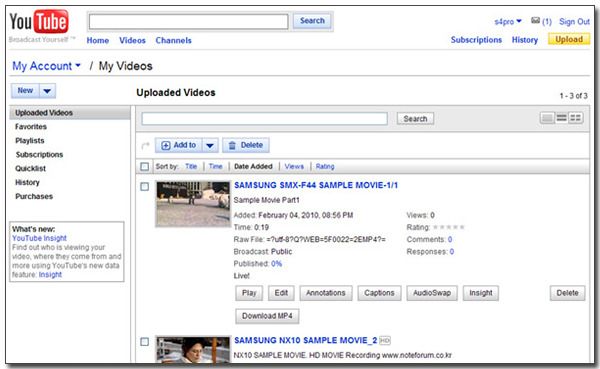
Task: Switch to compact rows view icon
Action: 561,118
